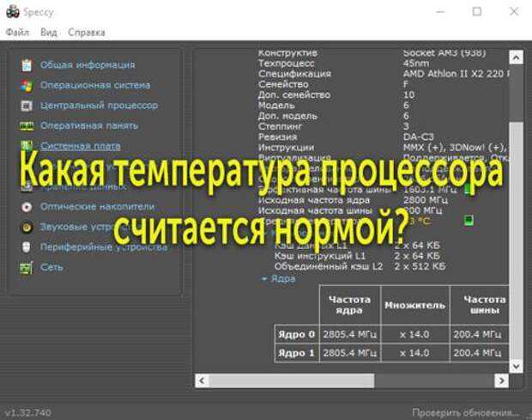Click the Оперативная память RAM icon

pyautogui.click(x=27, y=126)
